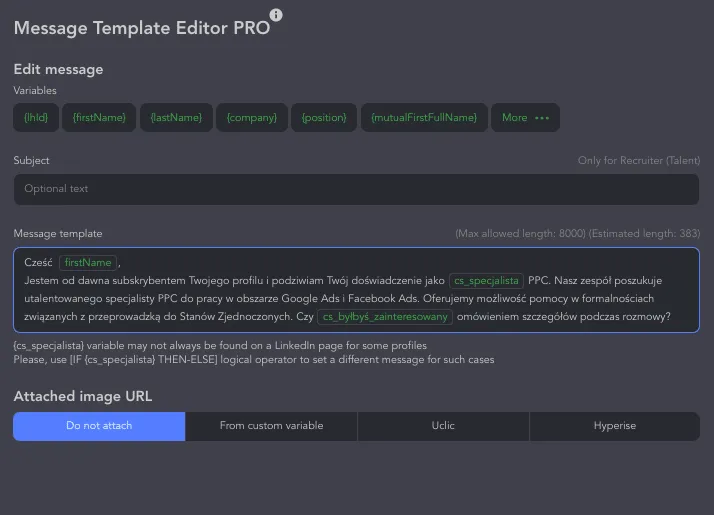The width and height of the screenshot is (714, 515).
Task: Insert the {company} variable
Action: coord(252,117)
